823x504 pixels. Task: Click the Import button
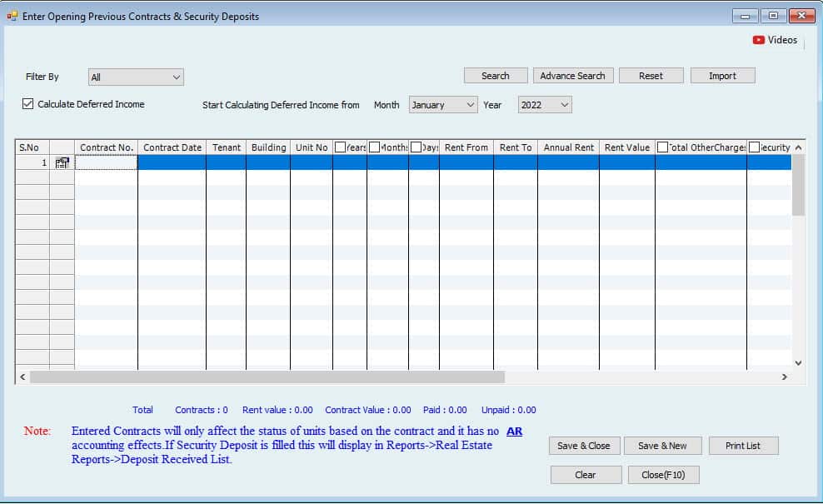722,76
